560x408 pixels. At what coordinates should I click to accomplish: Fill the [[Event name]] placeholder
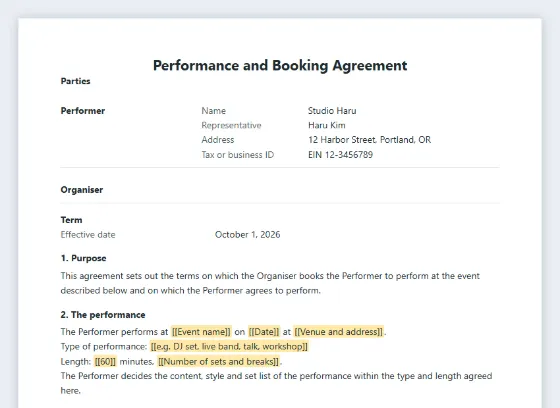point(201,332)
